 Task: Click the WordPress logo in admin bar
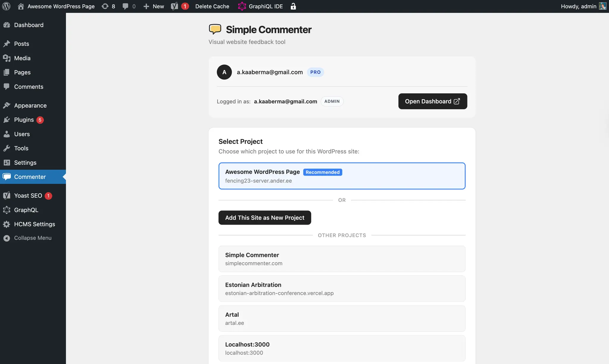(6, 6)
